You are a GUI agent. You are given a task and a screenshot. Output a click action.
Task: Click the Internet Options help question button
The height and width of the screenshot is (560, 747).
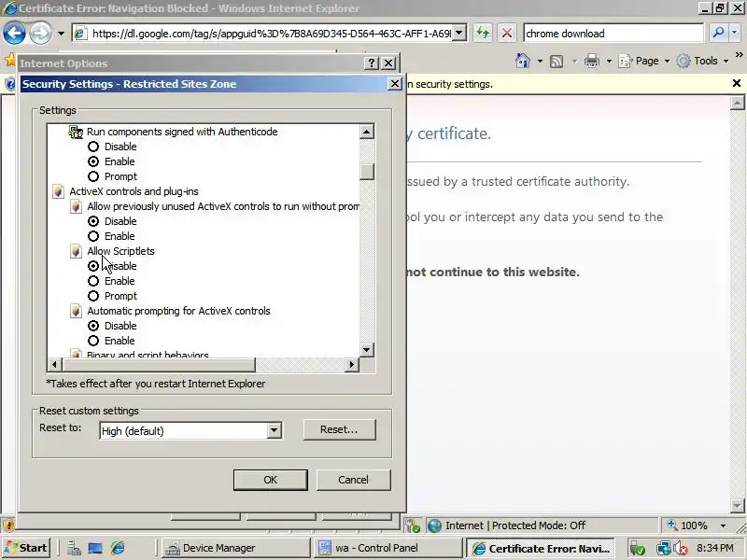(x=372, y=63)
